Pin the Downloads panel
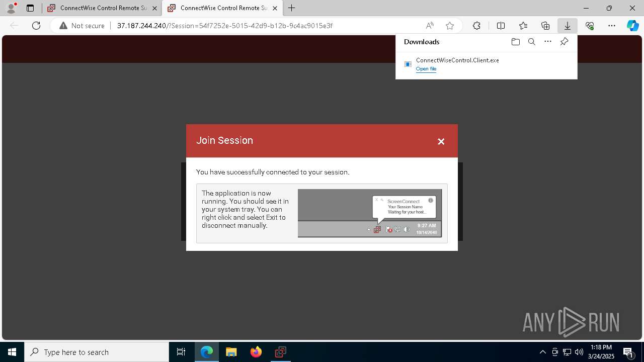 click(x=564, y=42)
